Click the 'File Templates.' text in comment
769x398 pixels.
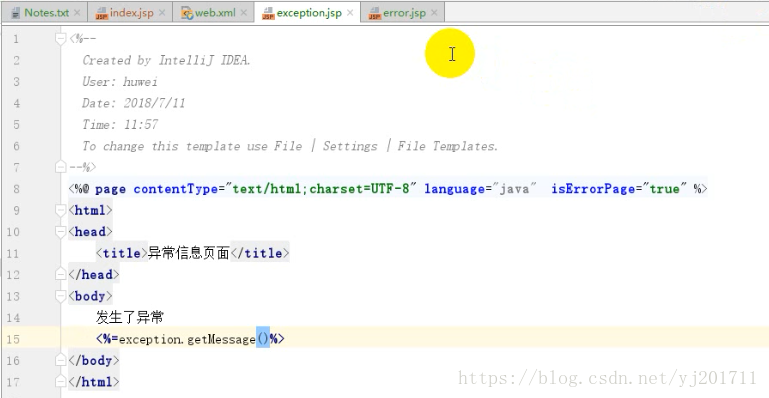pyautogui.click(x=448, y=146)
